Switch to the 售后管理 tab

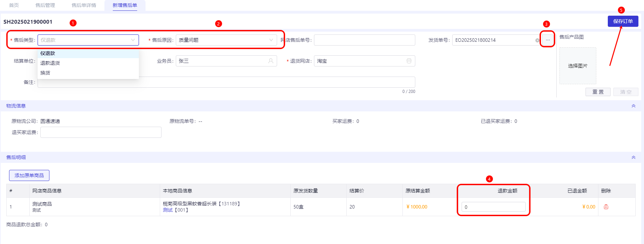pyautogui.click(x=45, y=5)
